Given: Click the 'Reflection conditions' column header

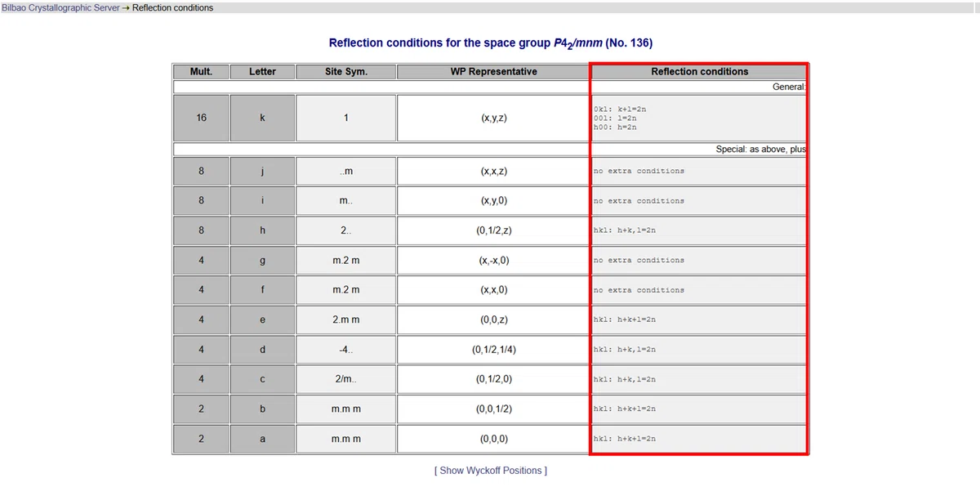Looking at the screenshot, I should [699, 72].
